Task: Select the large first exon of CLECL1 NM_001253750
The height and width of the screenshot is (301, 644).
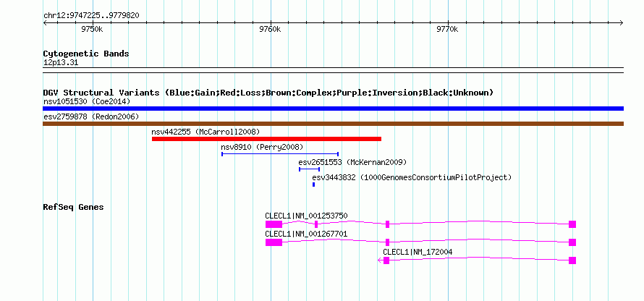Action: pos(274,224)
